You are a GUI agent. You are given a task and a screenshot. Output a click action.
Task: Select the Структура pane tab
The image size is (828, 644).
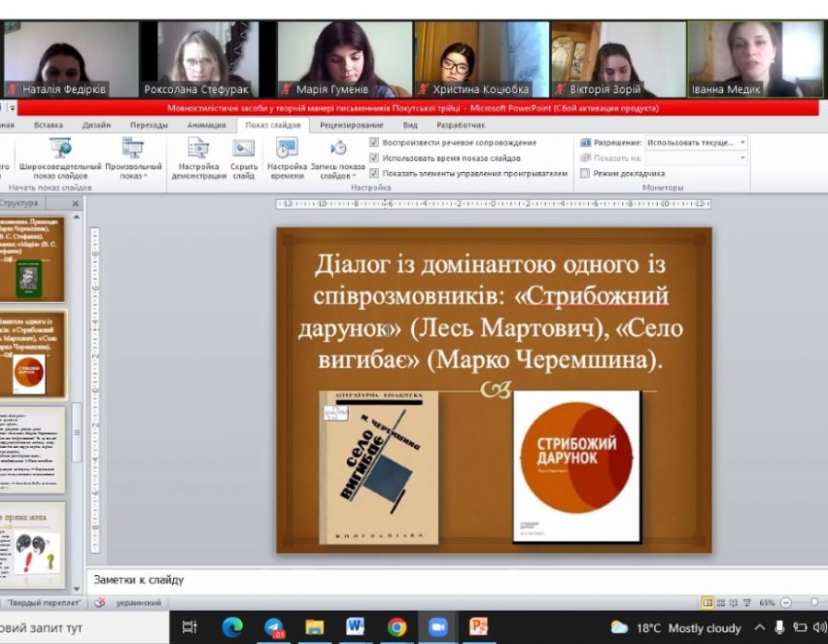20,203
